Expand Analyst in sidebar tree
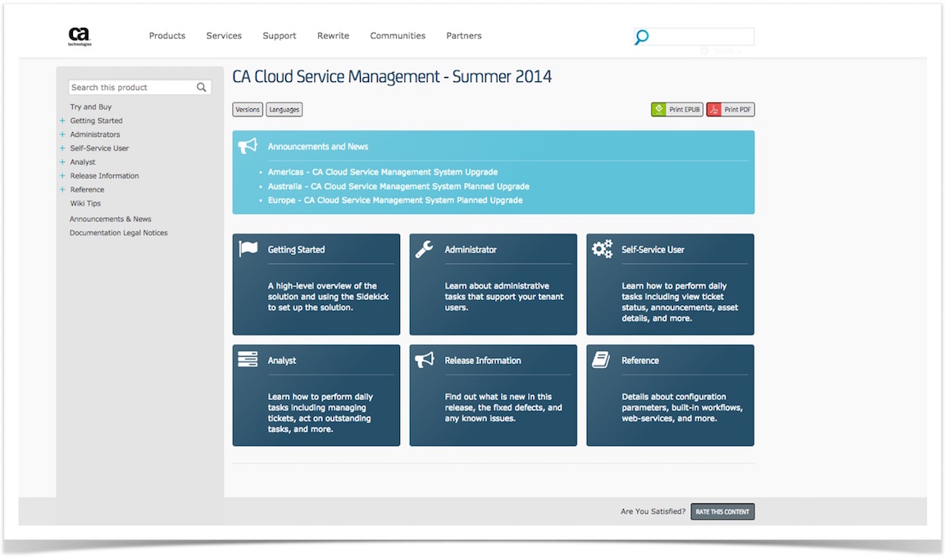Viewport: 951px width, 560px height. 62,162
